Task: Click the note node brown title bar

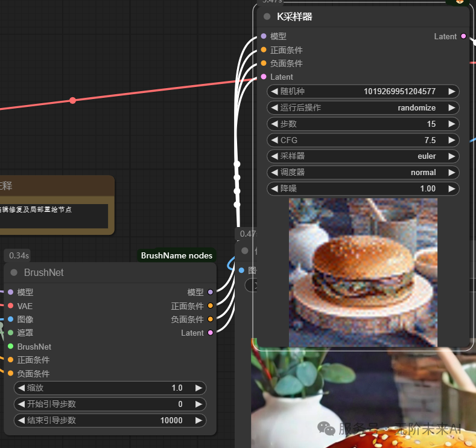Action: coord(57,185)
